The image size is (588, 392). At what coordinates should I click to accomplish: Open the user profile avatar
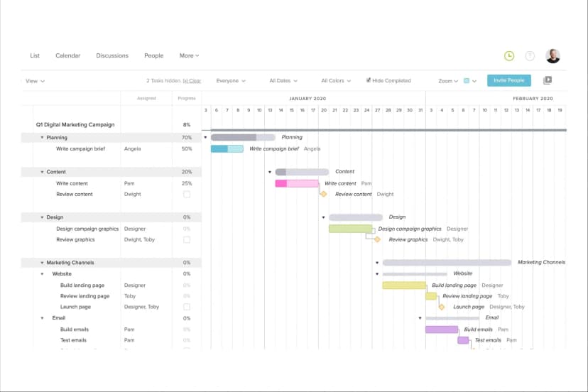pyautogui.click(x=552, y=56)
